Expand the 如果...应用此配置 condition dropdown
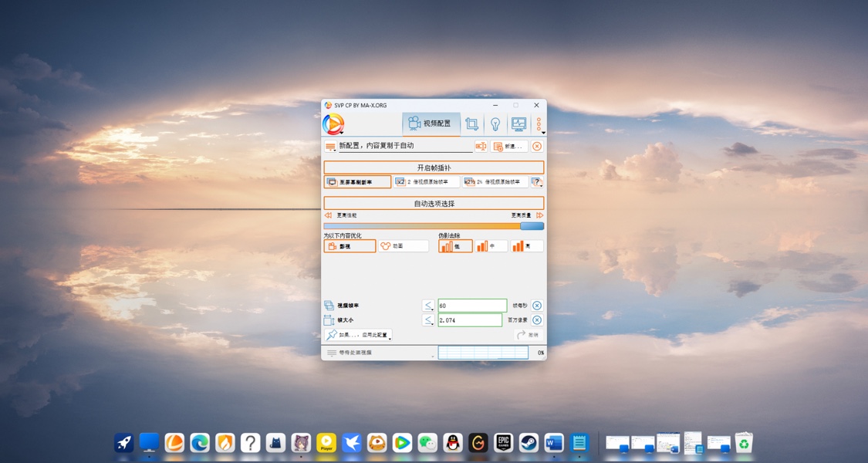Screen dimensions: 868x463 point(358,336)
